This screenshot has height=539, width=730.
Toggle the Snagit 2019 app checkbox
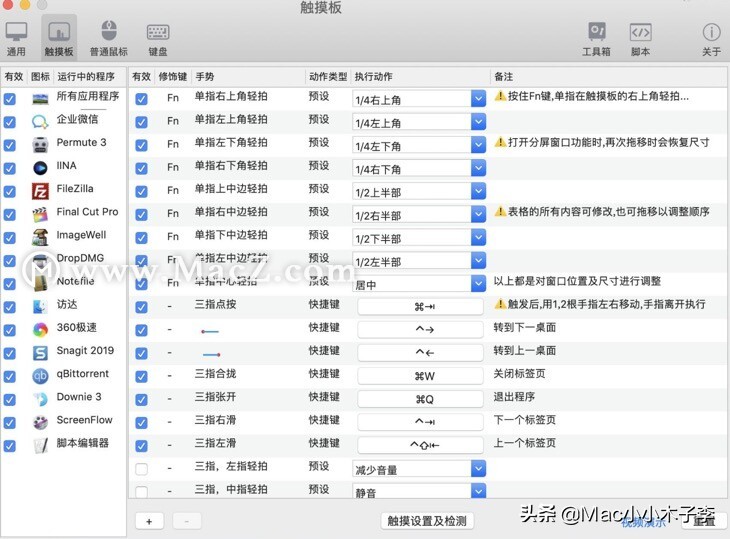10,353
